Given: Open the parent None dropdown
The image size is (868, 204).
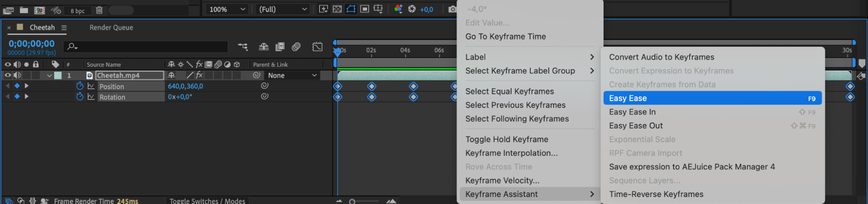Looking at the screenshot, I should point(292,75).
